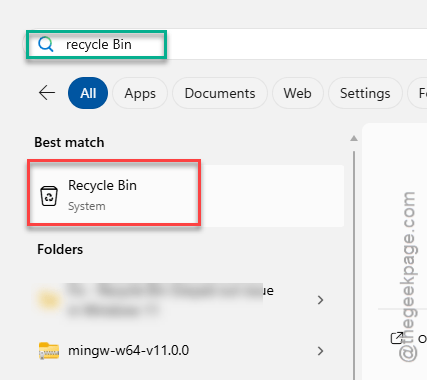Select the All filter tab
This screenshot has height=380, width=427.
tap(88, 93)
